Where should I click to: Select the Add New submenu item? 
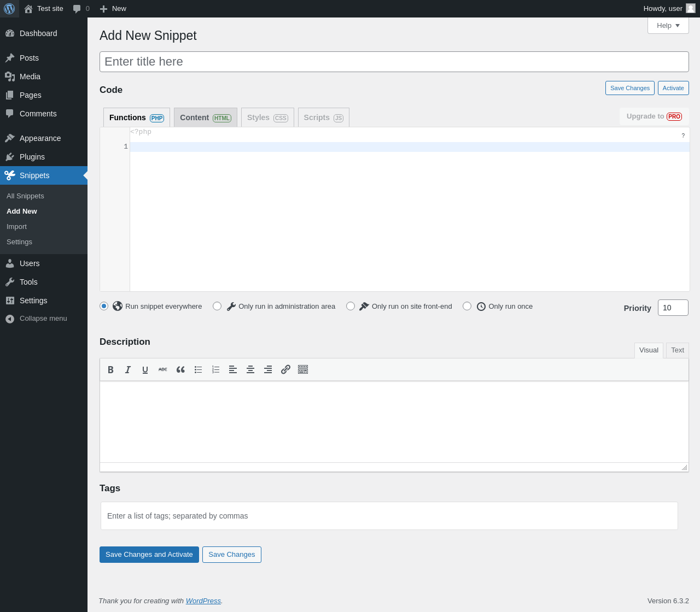(x=22, y=211)
